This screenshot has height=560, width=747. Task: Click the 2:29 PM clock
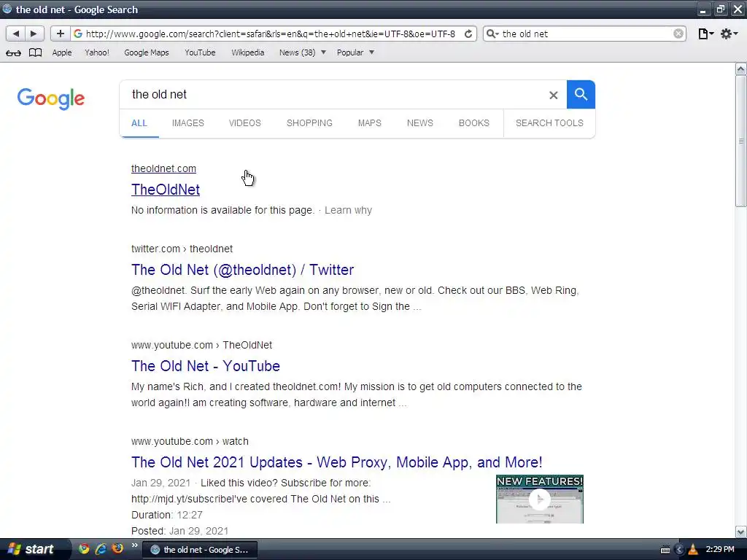click(x=720, y=550)
